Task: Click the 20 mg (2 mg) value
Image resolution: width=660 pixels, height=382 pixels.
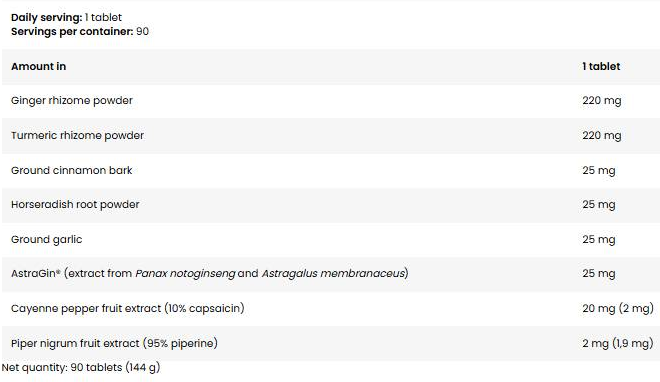Action: [x=618, y=308]
